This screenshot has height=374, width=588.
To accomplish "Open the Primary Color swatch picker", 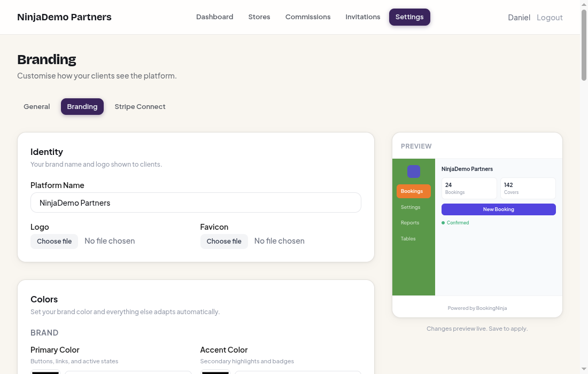I will tap(45, 372).
